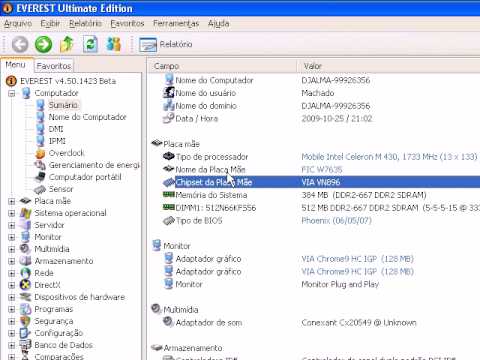Click the gray Back arrow toolbar icon
The width and height of the screenshot is (480, 360).
(20, 44)
